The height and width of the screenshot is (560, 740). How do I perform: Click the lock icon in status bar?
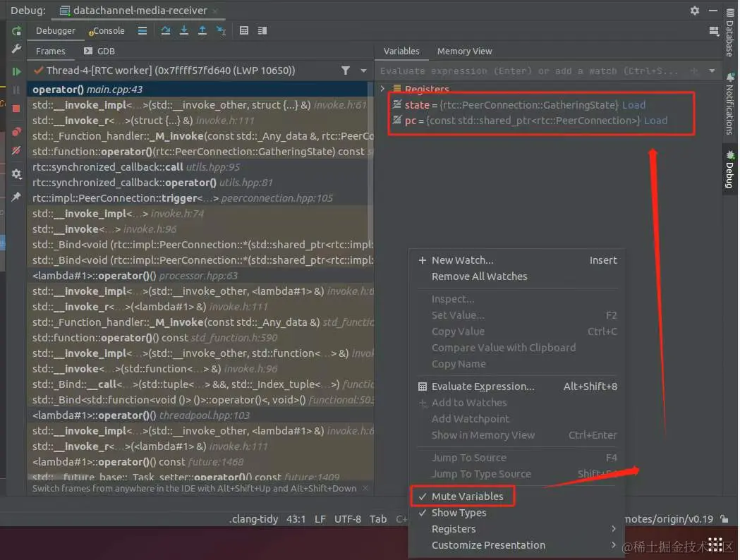tap(724, 519)
